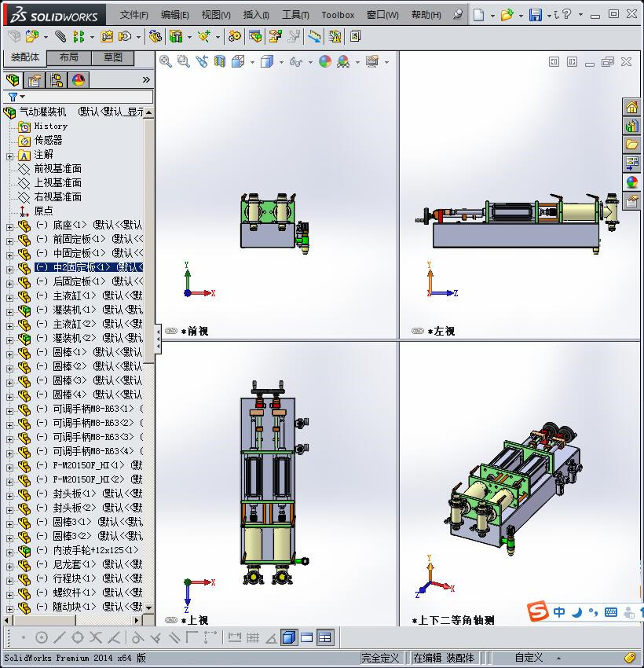644x668 pixels.
Task: Click the View Settings monitor icon
Action: (x=372, y=62)
